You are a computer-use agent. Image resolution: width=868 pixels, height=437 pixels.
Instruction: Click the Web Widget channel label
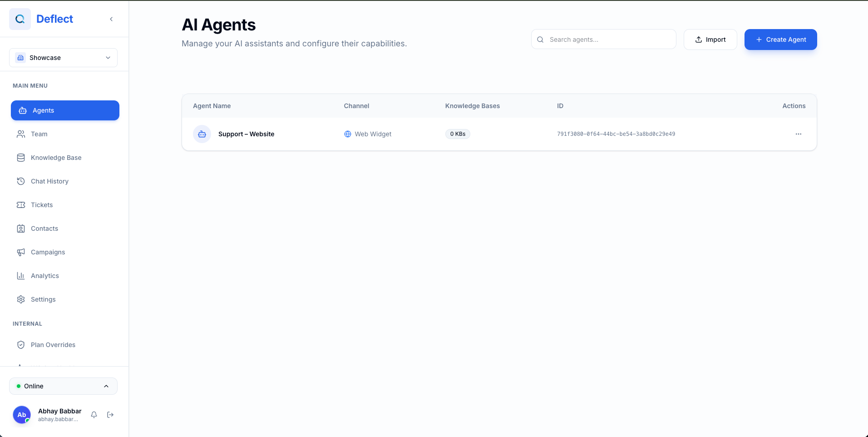tap(373, 134)
